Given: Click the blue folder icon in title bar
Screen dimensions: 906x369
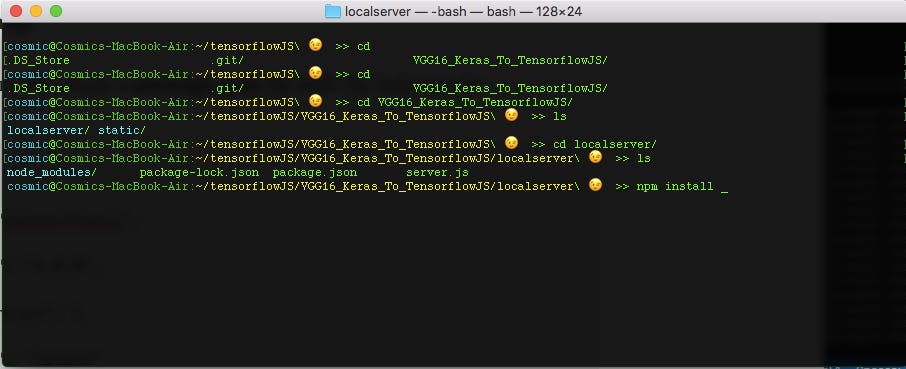Looking at the screenshot, I should tap(333, 11).
